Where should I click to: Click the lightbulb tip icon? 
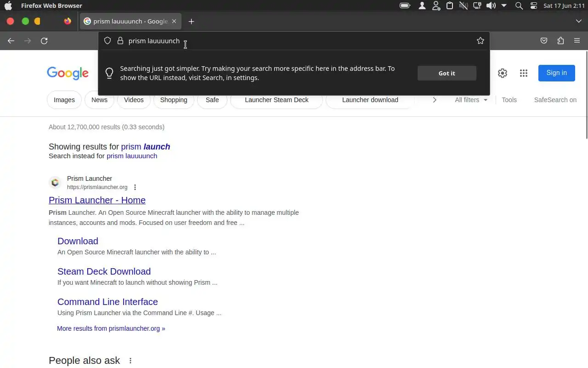(109, 73)
